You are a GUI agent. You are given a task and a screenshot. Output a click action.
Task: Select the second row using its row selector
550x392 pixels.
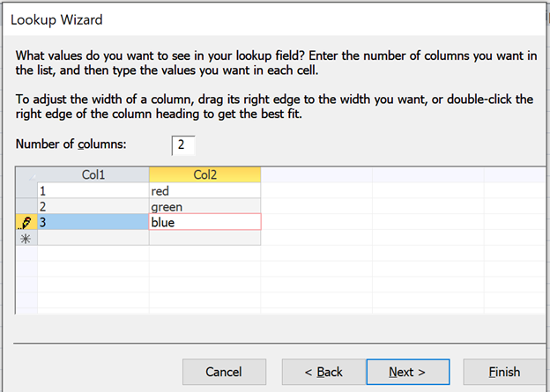[26, 207]
